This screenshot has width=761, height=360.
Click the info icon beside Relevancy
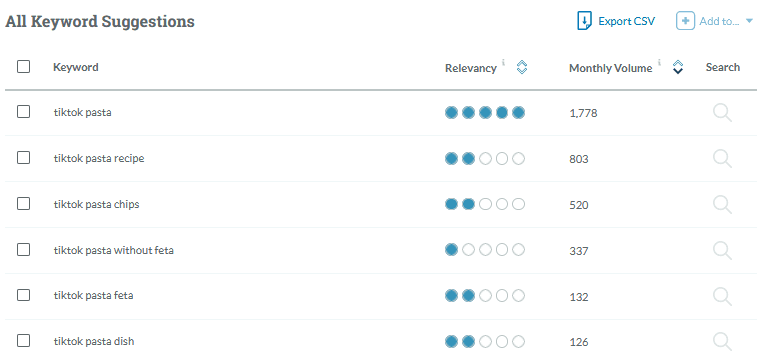click(x=503, y=62)
